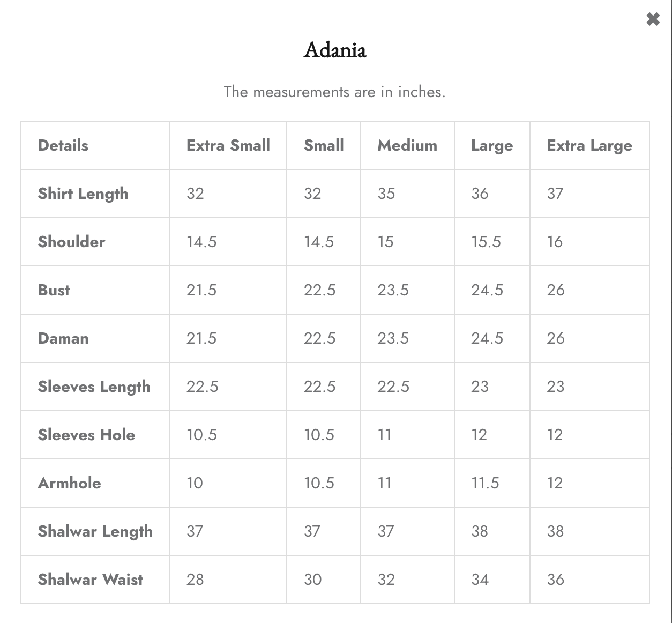This screenshot has width=672, height=623.
Task: Select the Medium column header
Action: pyautogui.click(x=407, y=145)
